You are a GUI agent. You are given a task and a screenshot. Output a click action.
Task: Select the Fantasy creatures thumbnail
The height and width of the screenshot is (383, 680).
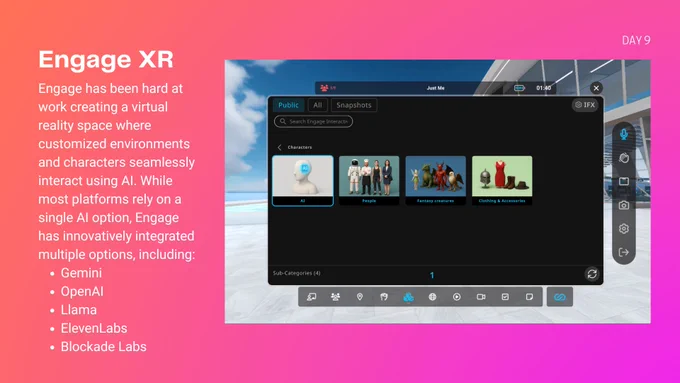435,180
